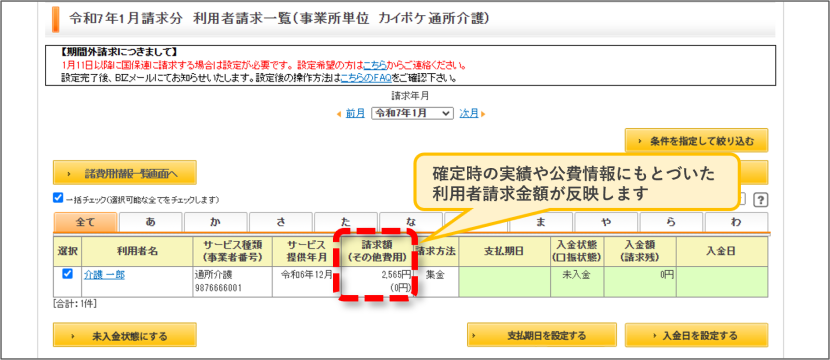Click 入金日を設定する button
Screen dimensions: 830x360
coord(696,335)
